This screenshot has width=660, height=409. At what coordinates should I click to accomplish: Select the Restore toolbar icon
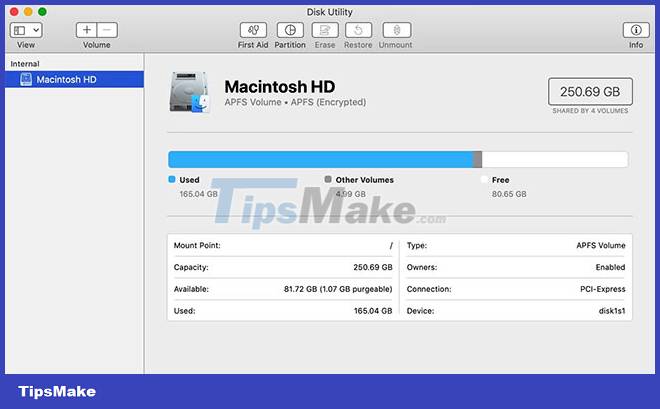(358, 30)
